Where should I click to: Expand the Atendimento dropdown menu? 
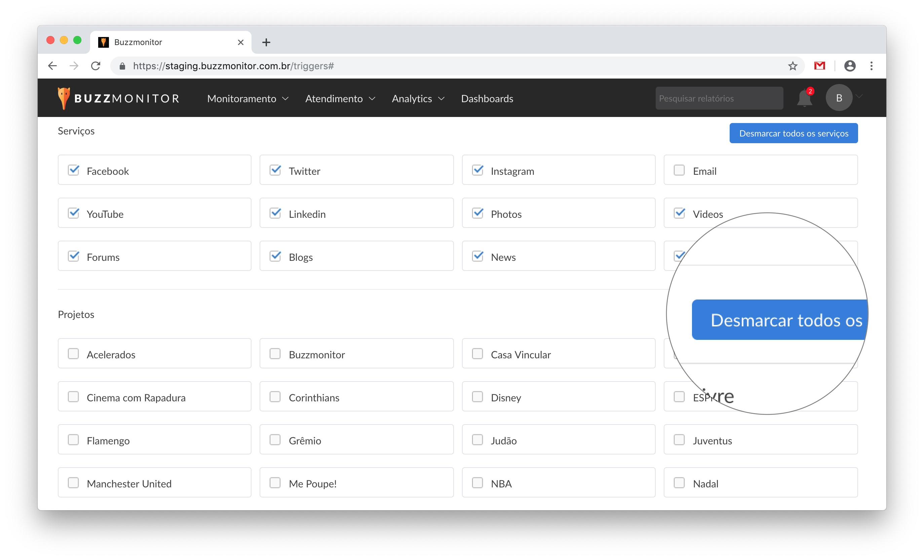pyautogui.click(x=340, y=98)
